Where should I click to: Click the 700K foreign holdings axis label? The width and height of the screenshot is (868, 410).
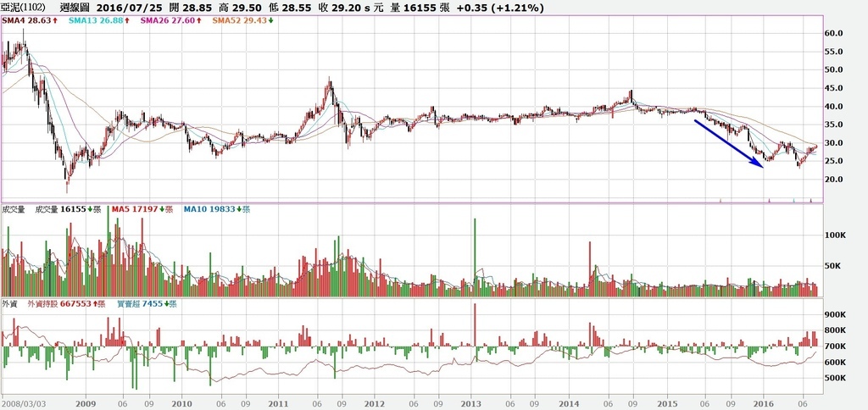click(835, 346)
